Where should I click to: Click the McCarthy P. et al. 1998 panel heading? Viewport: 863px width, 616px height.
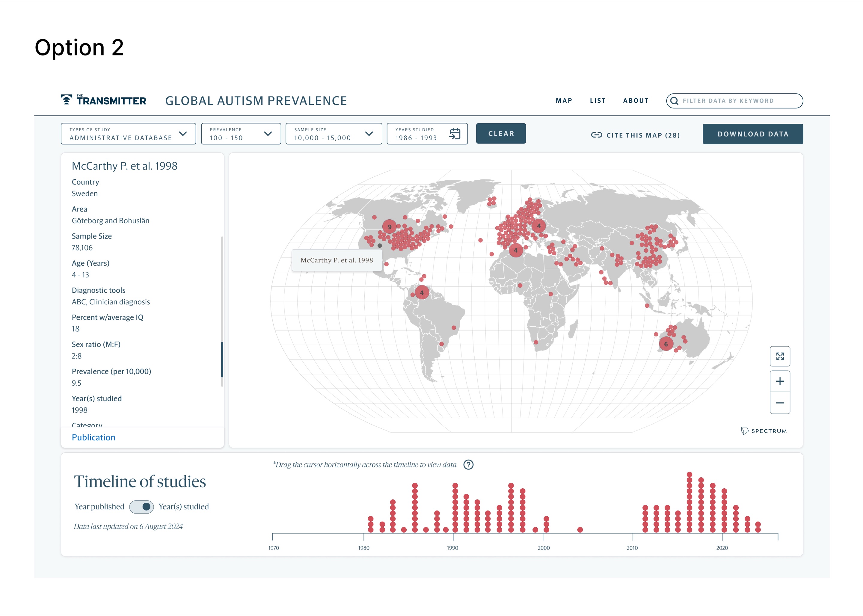click(124, 166)
